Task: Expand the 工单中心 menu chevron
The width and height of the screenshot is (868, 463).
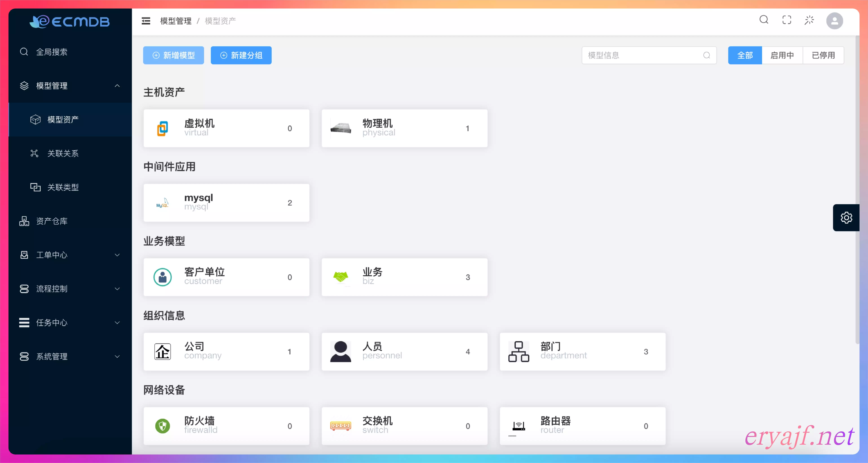Action: [x=117, y=255]
